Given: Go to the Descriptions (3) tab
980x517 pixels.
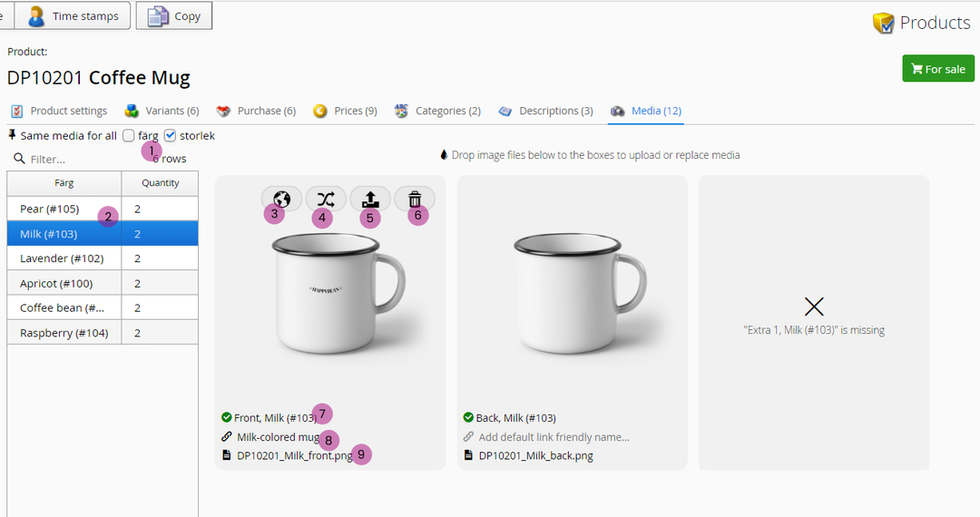Looking at the screenshot, I should pyautogui.click(x=545, y=111).
